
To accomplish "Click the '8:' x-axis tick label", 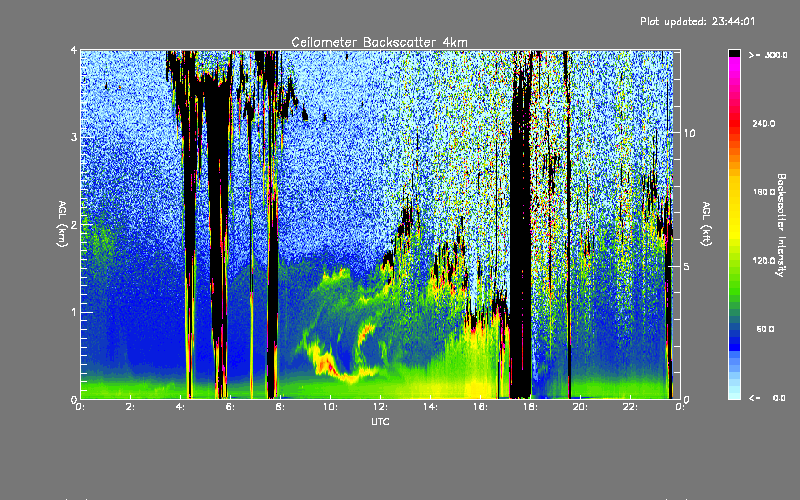I will (280, 407).
